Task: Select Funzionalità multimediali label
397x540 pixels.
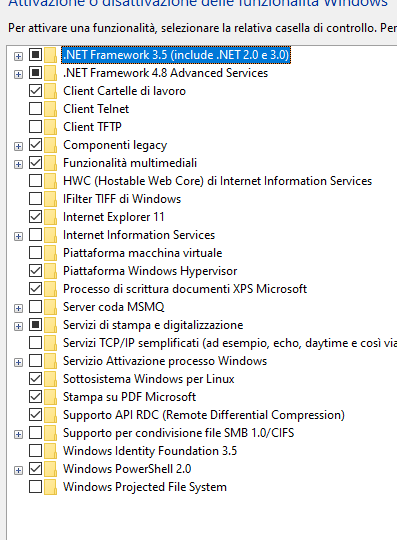Action: click(x=130, y=163)
